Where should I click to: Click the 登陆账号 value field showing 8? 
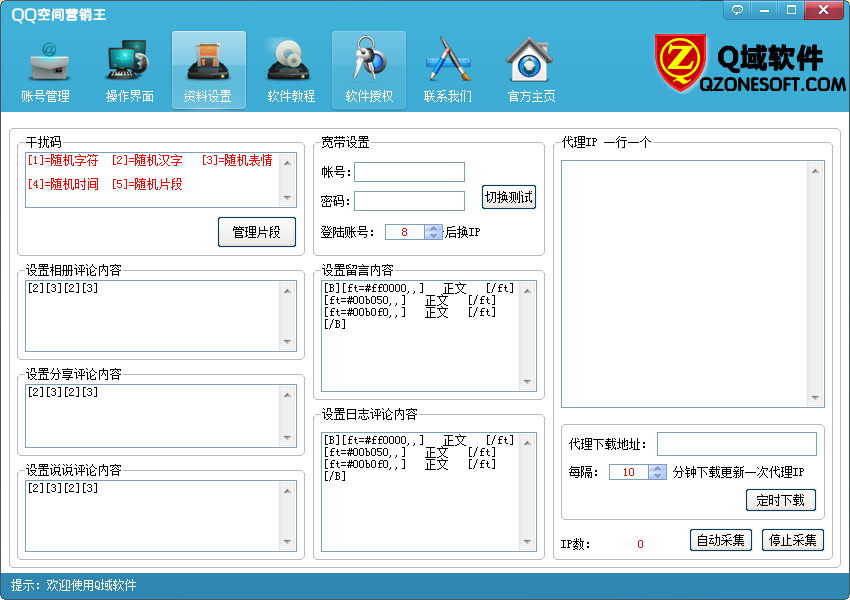point(405,232)
